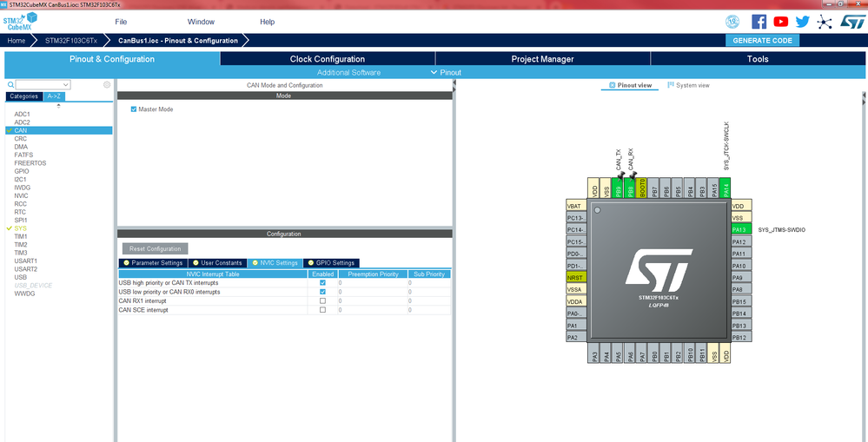Sort by Preemption Priority column header
This screenshot has height=442, width=868.
click(373, 274)
